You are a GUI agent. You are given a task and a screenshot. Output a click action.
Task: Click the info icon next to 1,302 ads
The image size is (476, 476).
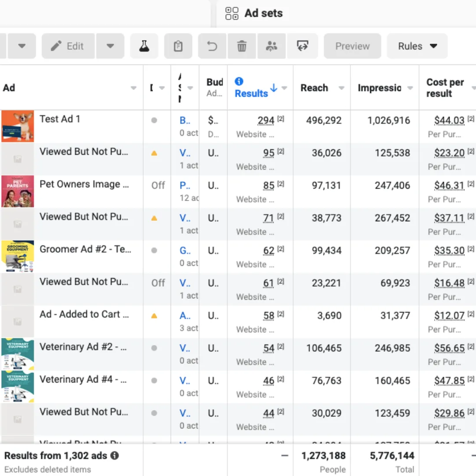click(x=115, y=456)
